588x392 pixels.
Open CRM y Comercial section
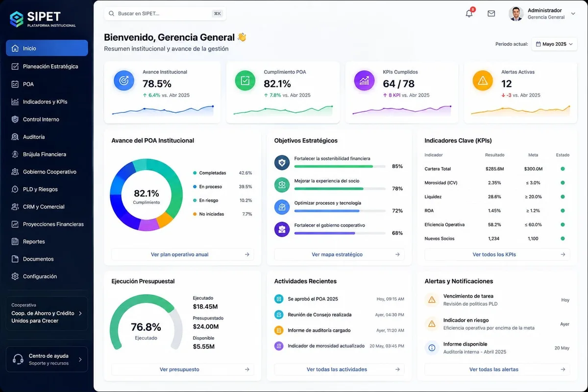(47, 207)
